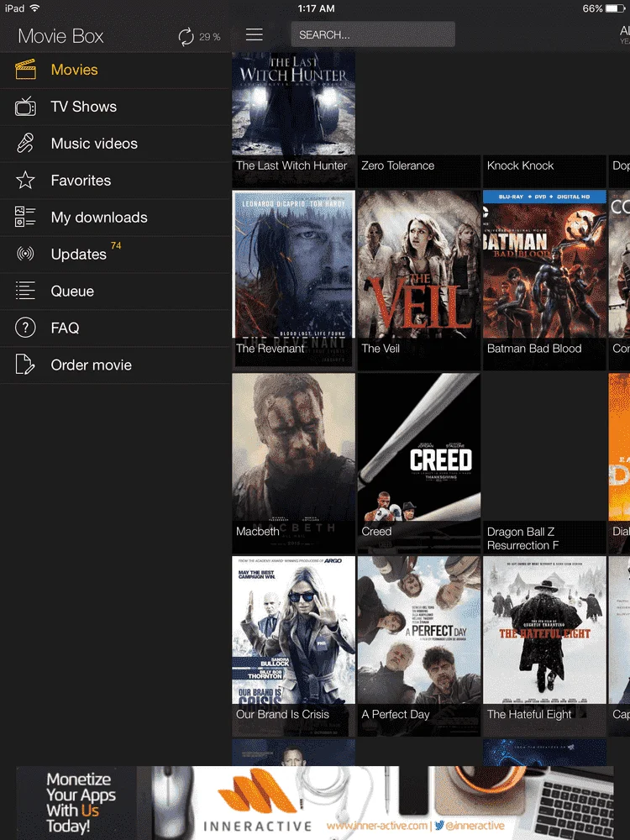The image size is (630, 840).
Task: Open the Our Brand Is Crisis poster
Action: [293, 644]
